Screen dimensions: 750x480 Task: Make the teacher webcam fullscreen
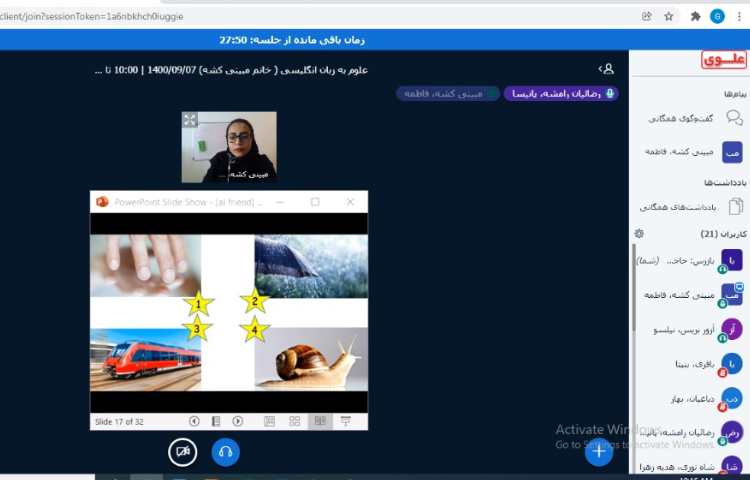pyautogui.click(x=189, y=120)
